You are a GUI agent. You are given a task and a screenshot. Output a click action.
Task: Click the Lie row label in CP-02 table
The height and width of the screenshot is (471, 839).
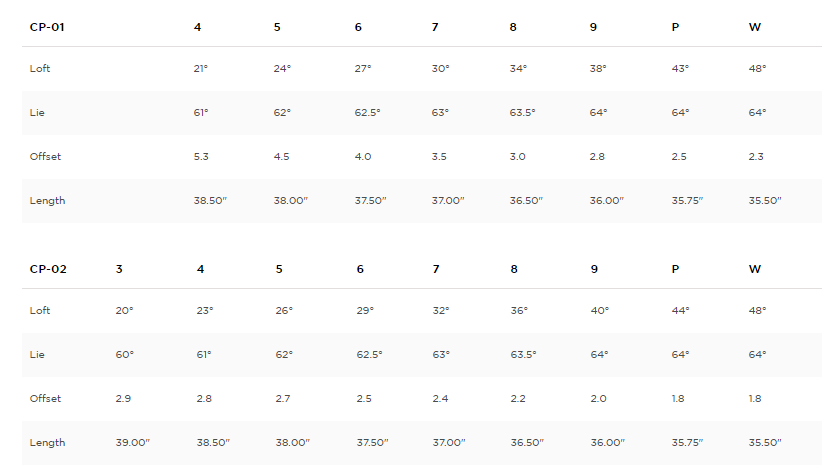pos(37,354)
